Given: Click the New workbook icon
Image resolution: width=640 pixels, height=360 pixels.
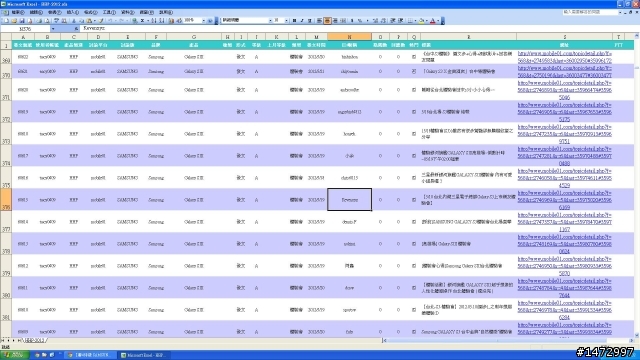Looking at the screenshot, I should pyautogui.click(x=6, y=21).
